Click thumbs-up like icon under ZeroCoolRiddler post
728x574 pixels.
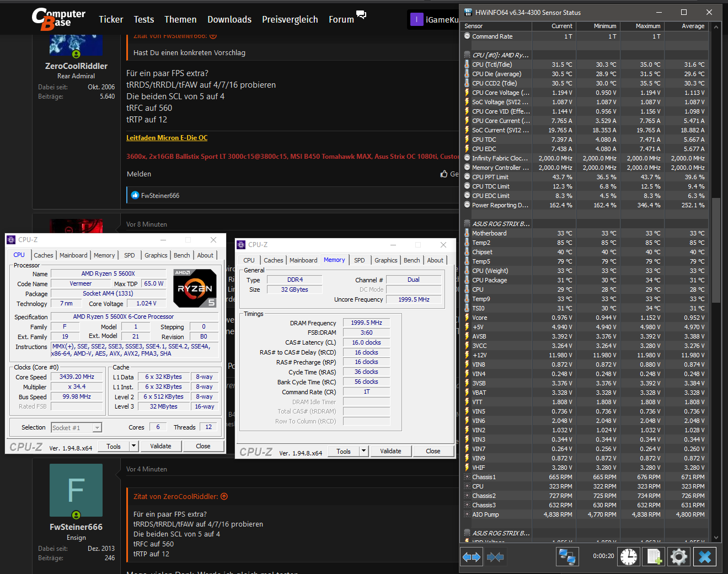[444, 174]
